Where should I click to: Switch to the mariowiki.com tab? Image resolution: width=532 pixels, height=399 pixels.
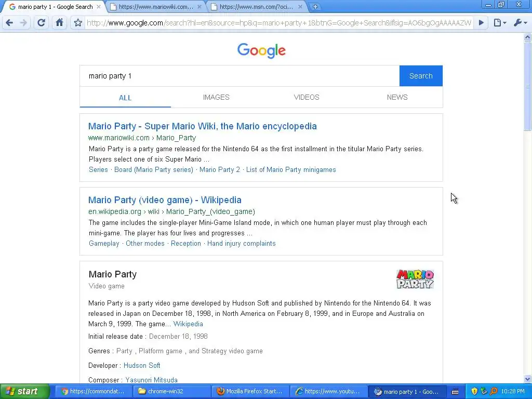coord(156,6)
